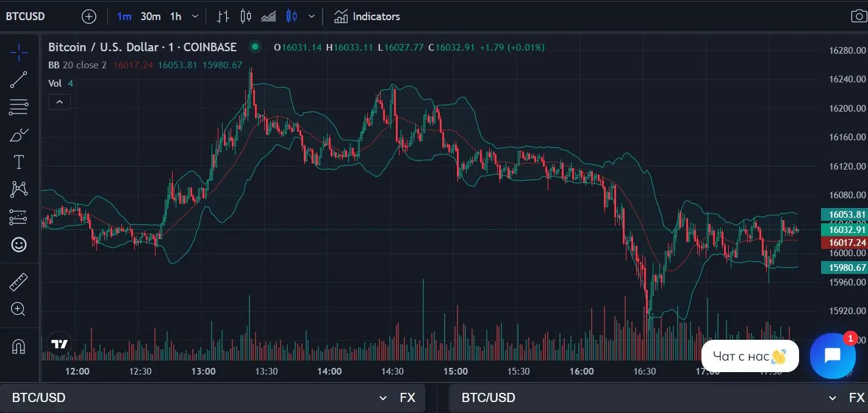Switch to the 30m timeframe
This screenshot has width=868, height=413.
151,16
